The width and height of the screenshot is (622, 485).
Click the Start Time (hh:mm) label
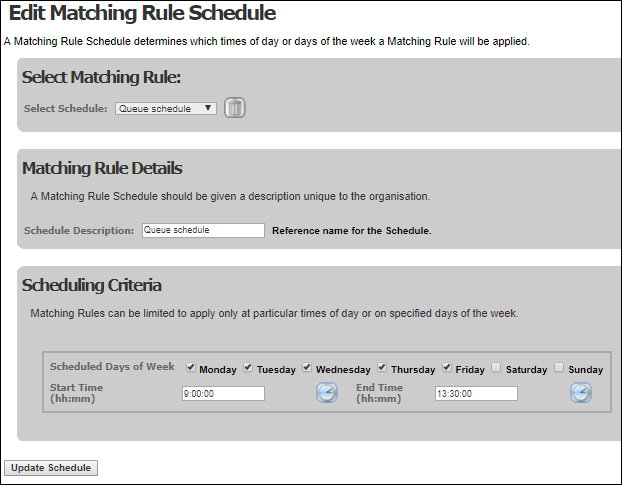[77, 393]
